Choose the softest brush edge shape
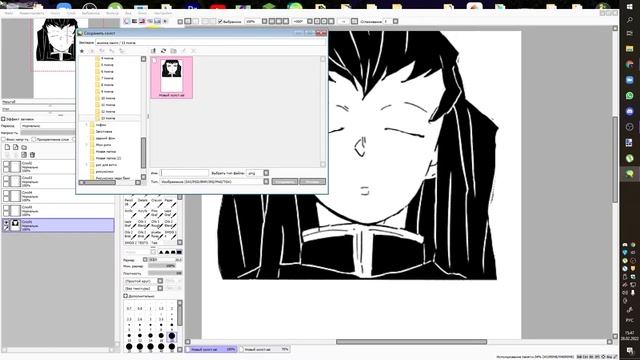The image size is (640, 360). [x=161, y=252]
